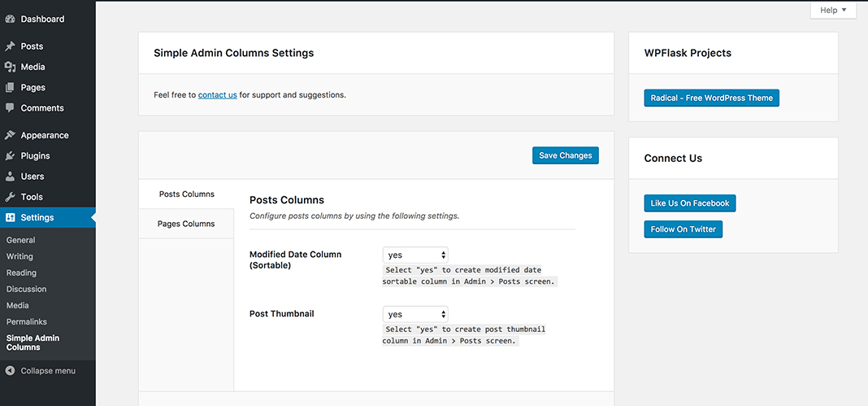Click the Post Thumbnail field label
The height and width of the screenshot is (406, 868).
pyautogui.click(x=282, y=313)
